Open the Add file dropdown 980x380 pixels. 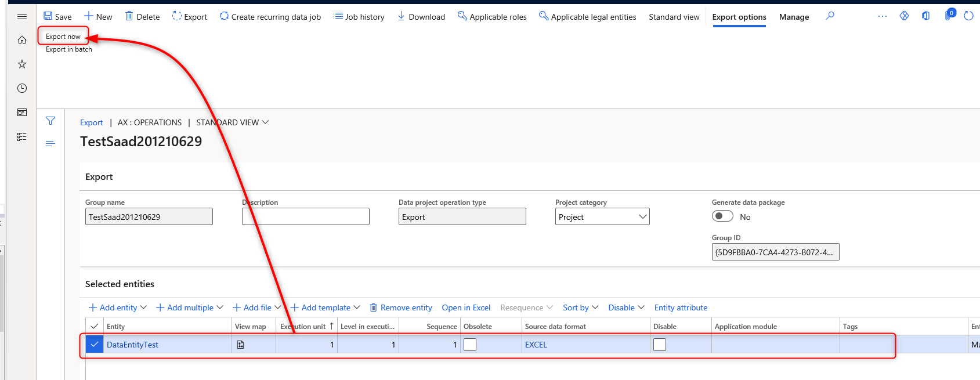257,307
